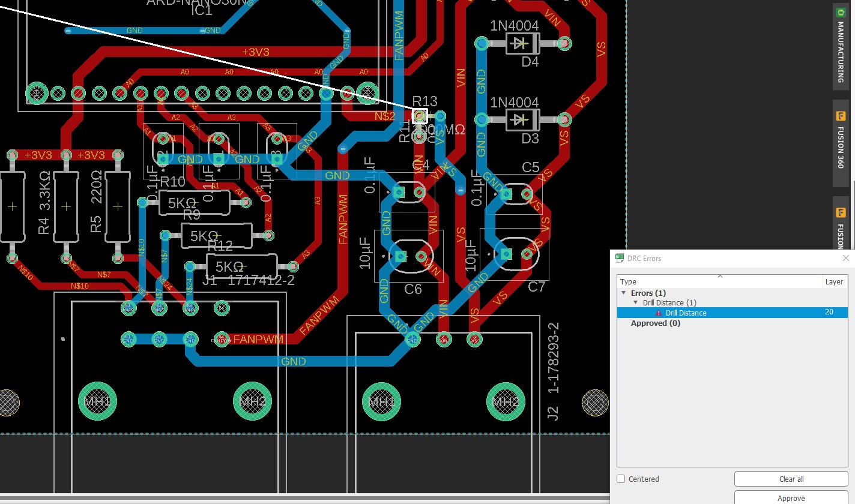
Task: Click the C6 capacitor label
Action: 413,289
